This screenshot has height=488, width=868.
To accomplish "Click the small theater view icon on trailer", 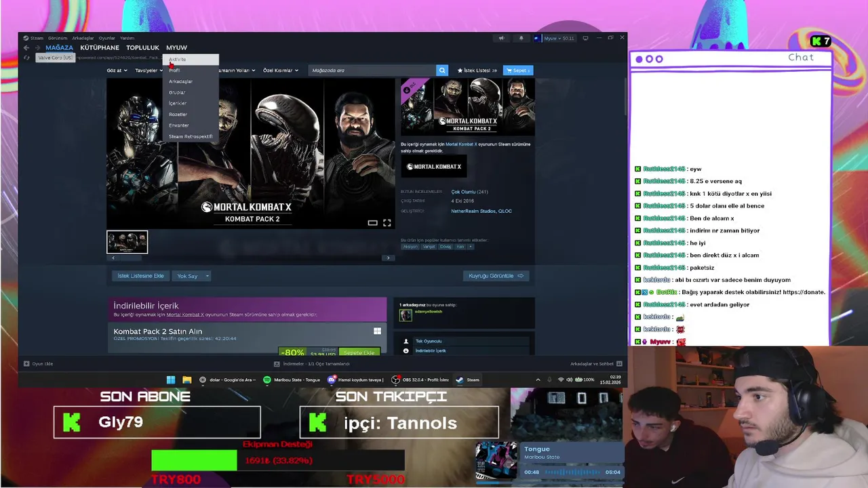I will [372, 222].
